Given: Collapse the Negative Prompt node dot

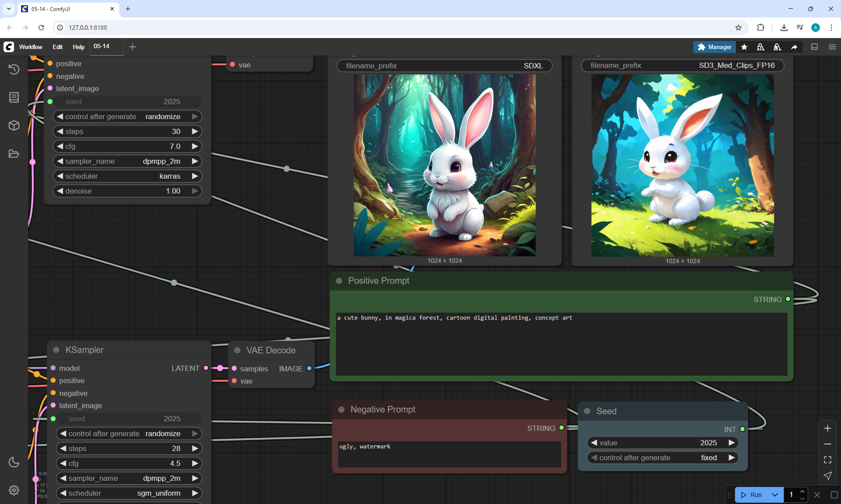Looking at the screenshot, I should point(341,409).
